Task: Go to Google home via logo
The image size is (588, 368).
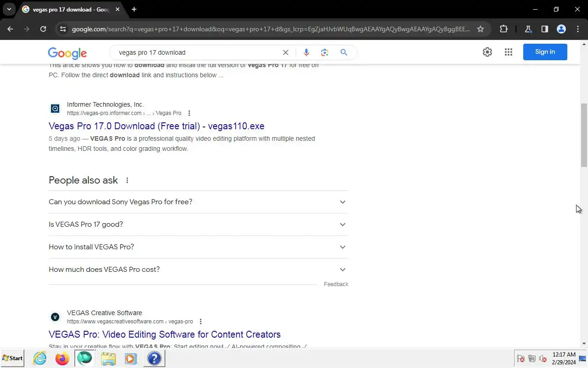Action: pyautogui.click(x=67, y=53)
